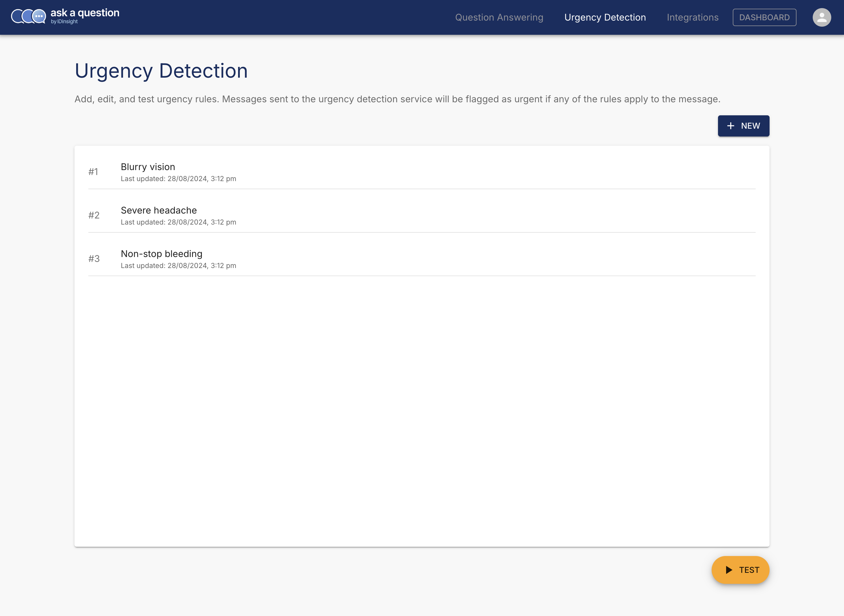Select the Blurry vision rule
844x616 pixels.
pyautogui.click(x=148, y=167)
